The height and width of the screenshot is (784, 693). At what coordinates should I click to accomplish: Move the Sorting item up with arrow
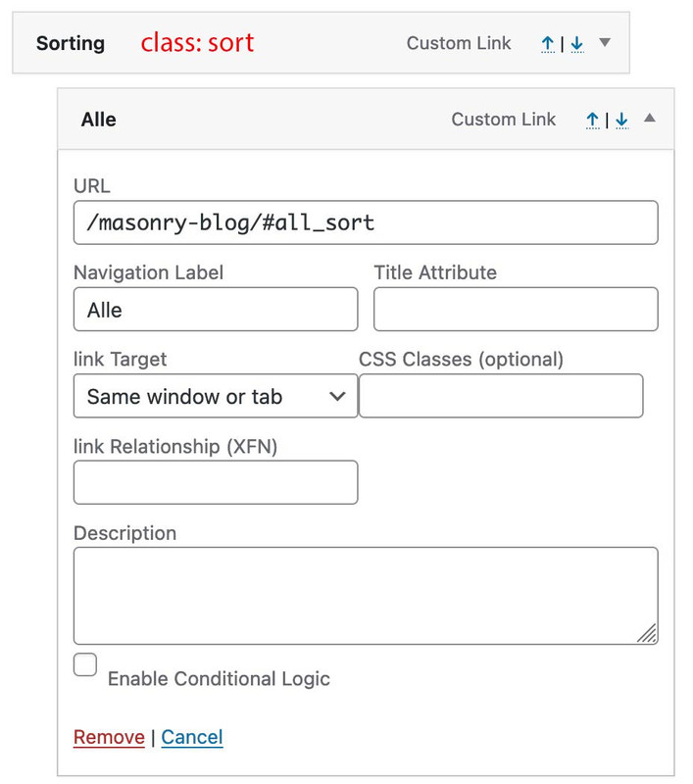(x=548, y=44)
